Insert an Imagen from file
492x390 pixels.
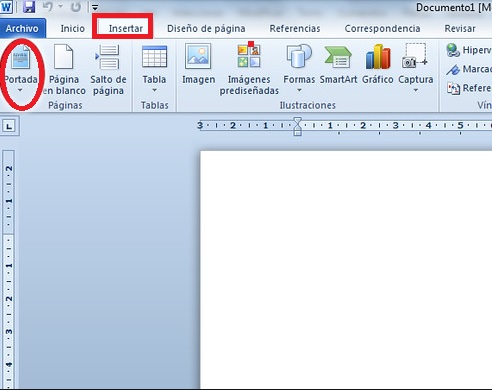(x=198, y=64)
